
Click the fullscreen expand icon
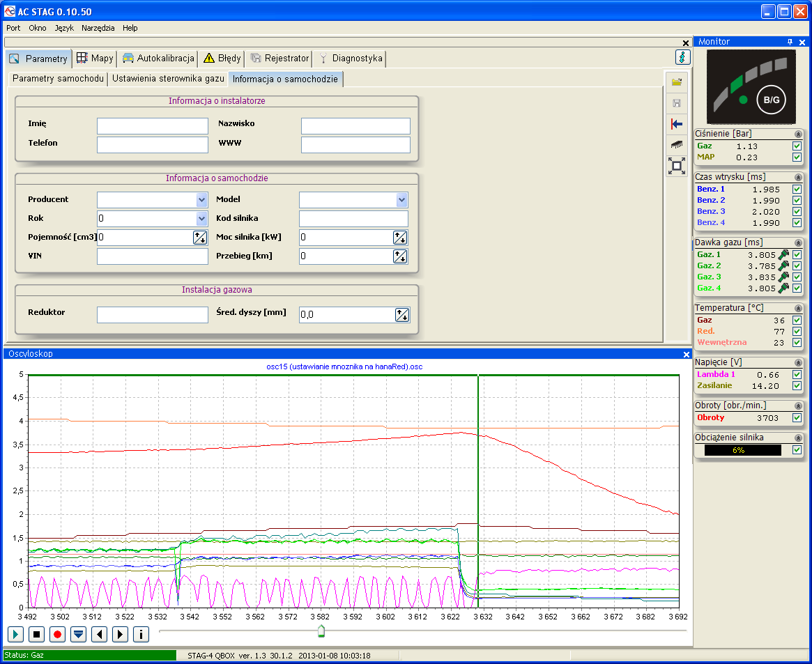click(x=676, y=166)
